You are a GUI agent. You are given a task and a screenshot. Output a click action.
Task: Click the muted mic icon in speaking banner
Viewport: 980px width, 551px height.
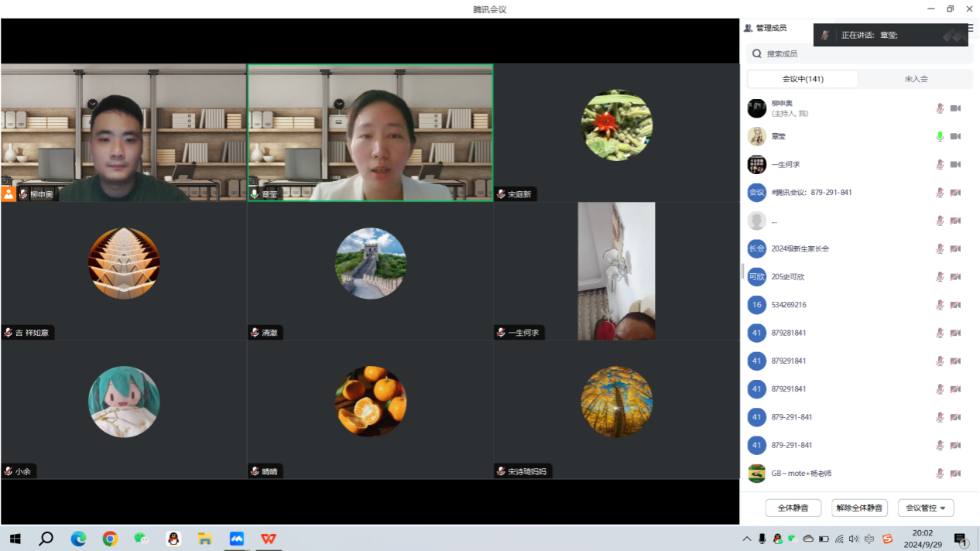point(825,36)
